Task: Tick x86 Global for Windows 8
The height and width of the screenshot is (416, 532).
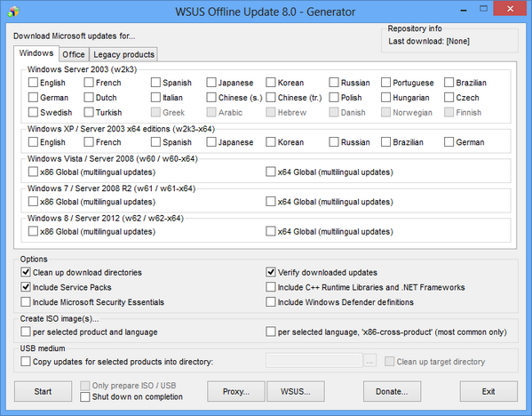Action: click(33, 231)
